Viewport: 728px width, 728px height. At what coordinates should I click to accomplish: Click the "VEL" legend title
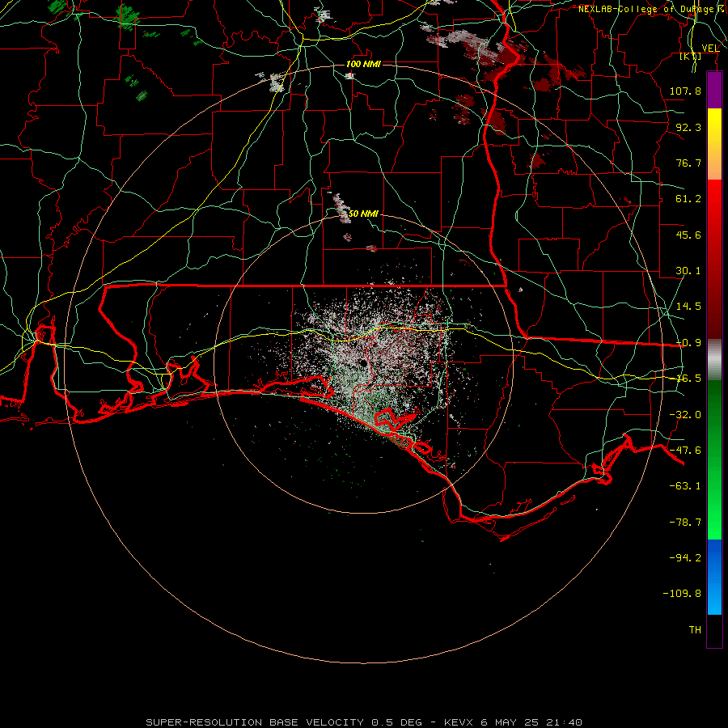click(710, 49)
